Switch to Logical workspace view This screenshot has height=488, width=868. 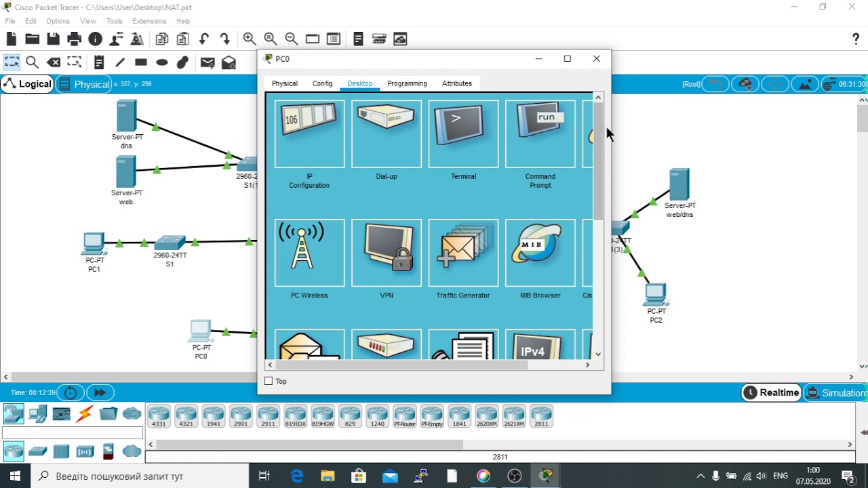click(x=28, y=84)
